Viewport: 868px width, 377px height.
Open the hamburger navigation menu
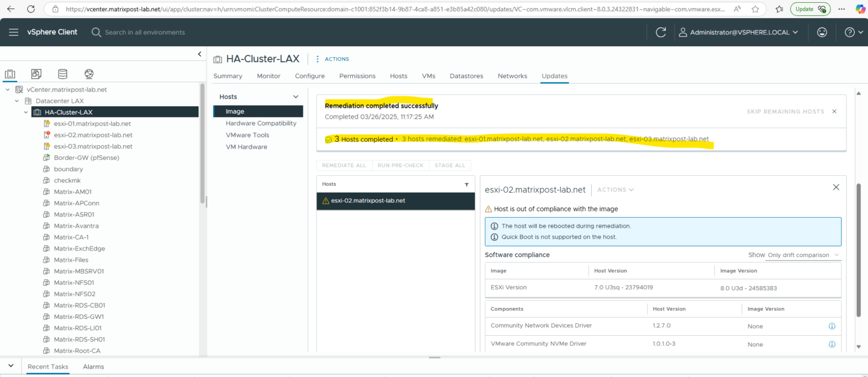pos(14,32)
